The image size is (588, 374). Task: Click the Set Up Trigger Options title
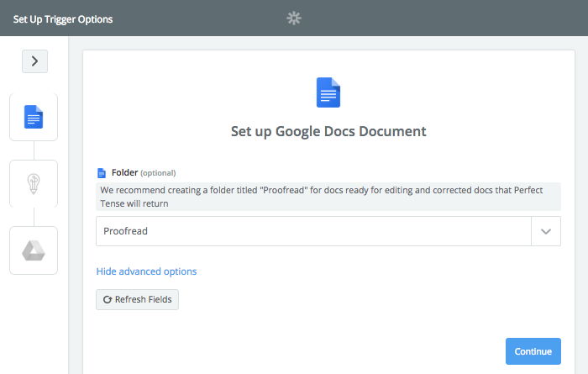point(63,19)
